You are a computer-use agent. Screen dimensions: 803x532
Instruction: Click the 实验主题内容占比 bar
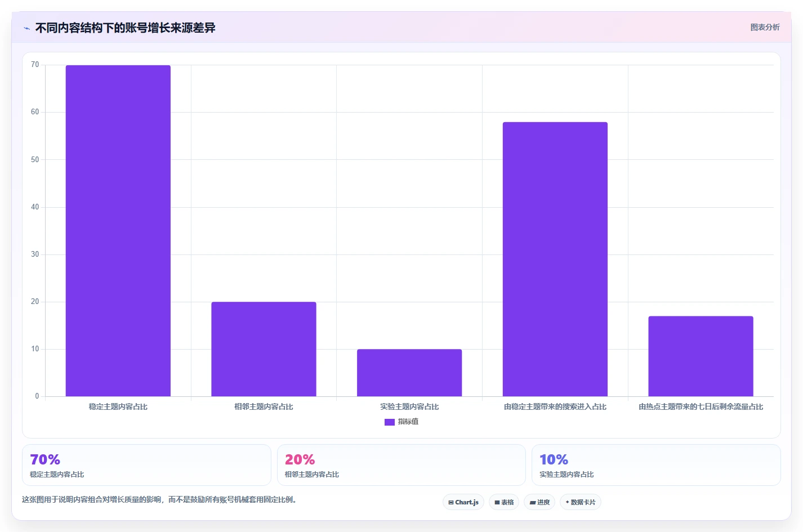click(409, 373)
